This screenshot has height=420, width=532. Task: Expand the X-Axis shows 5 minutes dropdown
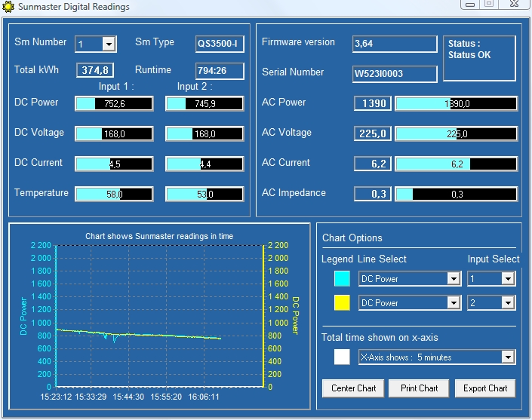tap(508, 357)
